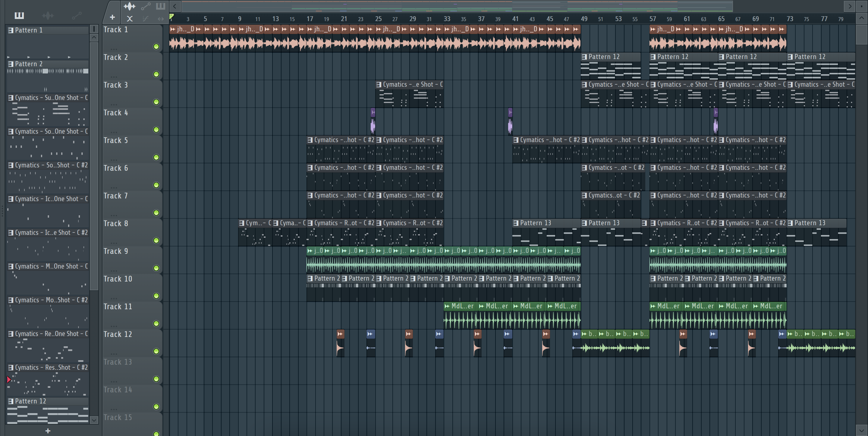The image size is (868, 436).
Task: Mute Track 3 with its green LED
Action: 156,102
